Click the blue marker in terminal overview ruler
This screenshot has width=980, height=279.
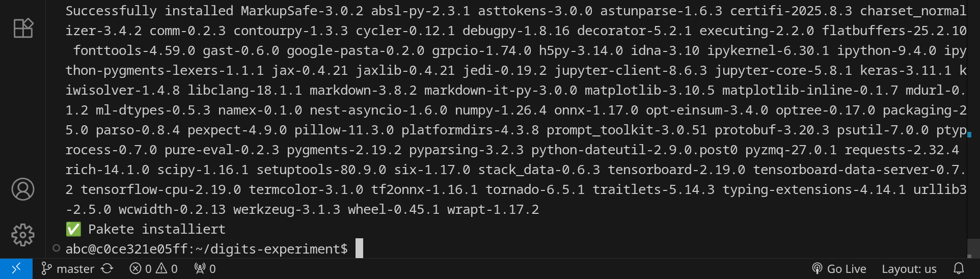969,134
